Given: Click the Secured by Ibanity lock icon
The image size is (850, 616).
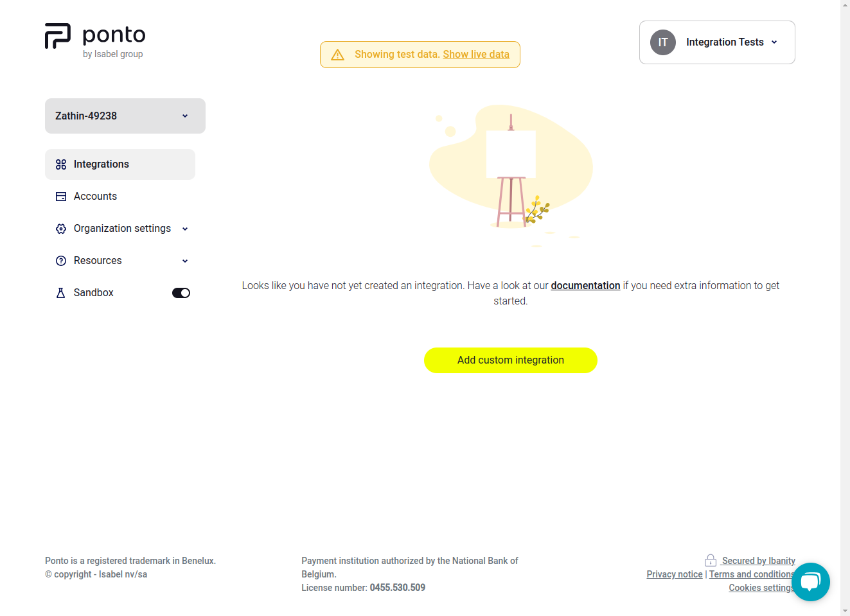Looking at the screenshot, I should (711, 559).
